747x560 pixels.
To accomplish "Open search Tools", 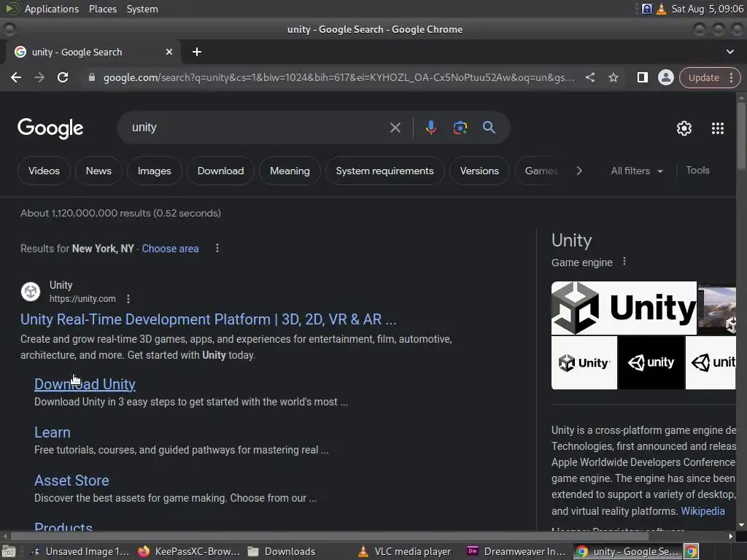I will tap(697, 171).
